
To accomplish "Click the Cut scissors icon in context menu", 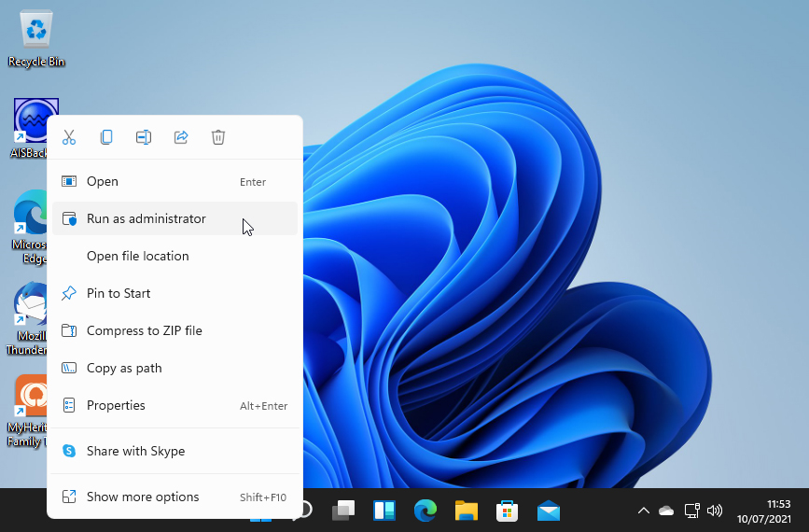I will 69,137.
